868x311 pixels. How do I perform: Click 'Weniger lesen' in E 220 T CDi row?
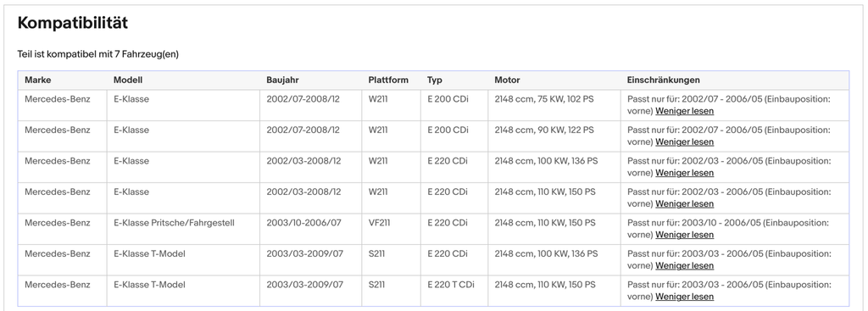[x=684, y=297]
